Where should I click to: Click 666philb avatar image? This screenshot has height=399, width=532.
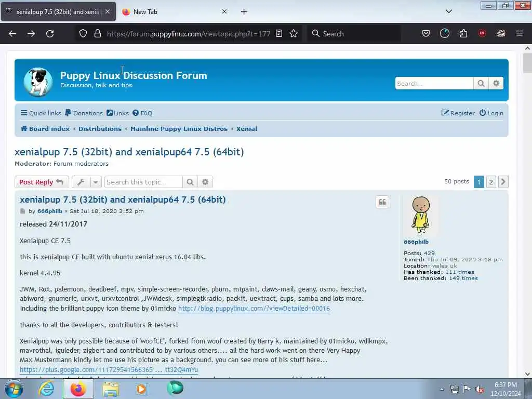[x=421, y=216]
